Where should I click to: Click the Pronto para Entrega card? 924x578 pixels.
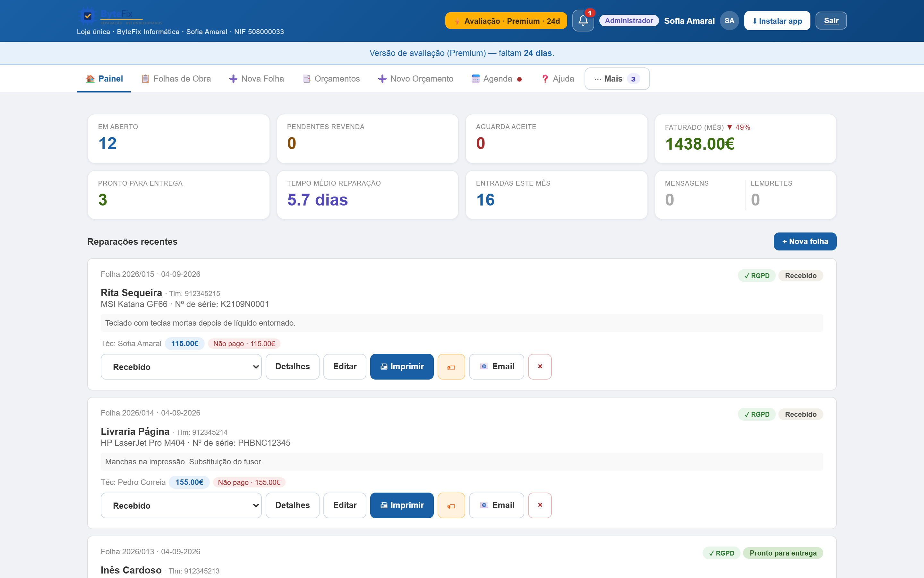pyautogui.click(x=179, y=195)
